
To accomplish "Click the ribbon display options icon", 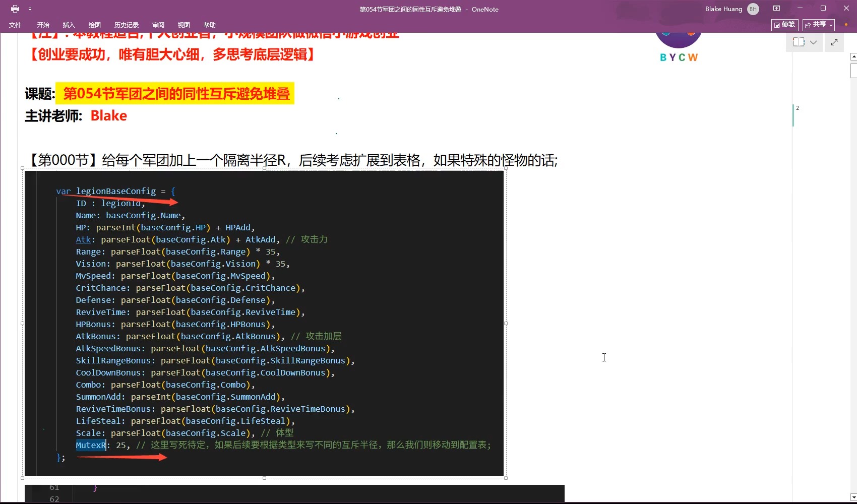I will tap(777, 8).
